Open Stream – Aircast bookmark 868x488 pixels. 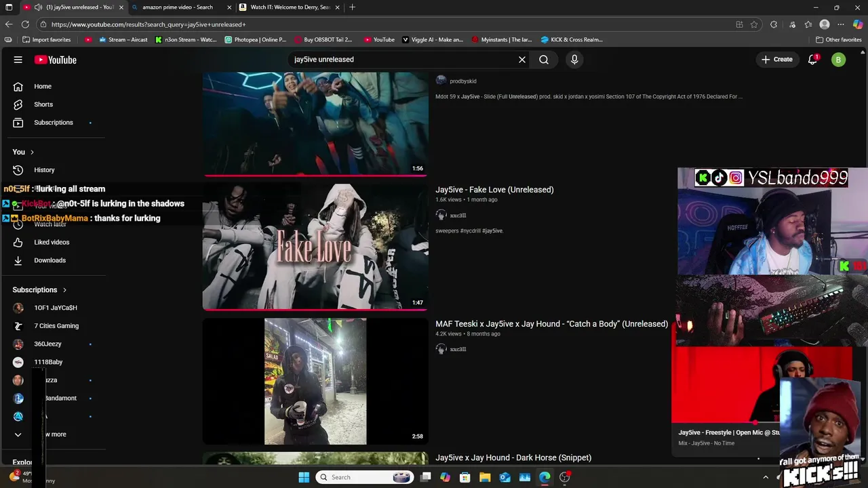click(123, 40)
